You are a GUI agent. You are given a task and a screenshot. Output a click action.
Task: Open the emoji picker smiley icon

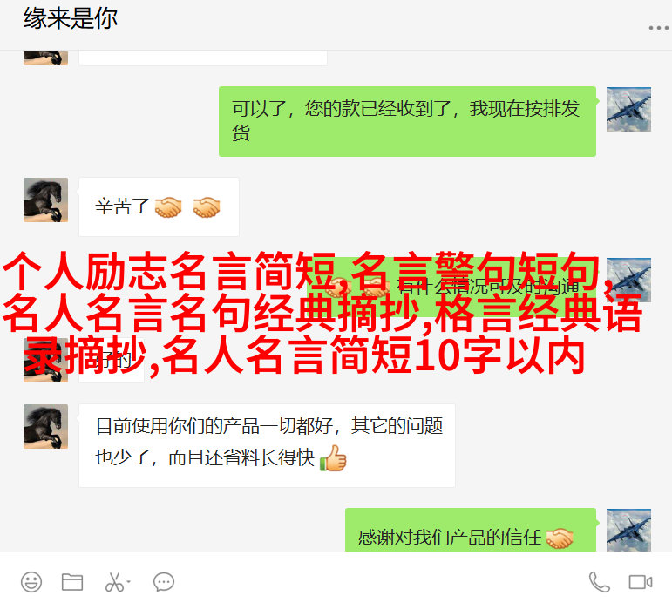[31, 582]
